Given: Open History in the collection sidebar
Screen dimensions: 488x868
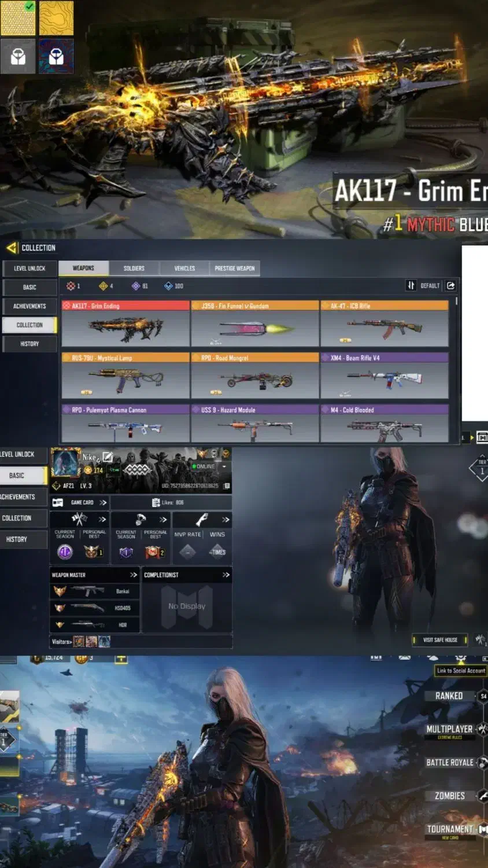Looking at the screenshot, I should (x=29, y=344).
